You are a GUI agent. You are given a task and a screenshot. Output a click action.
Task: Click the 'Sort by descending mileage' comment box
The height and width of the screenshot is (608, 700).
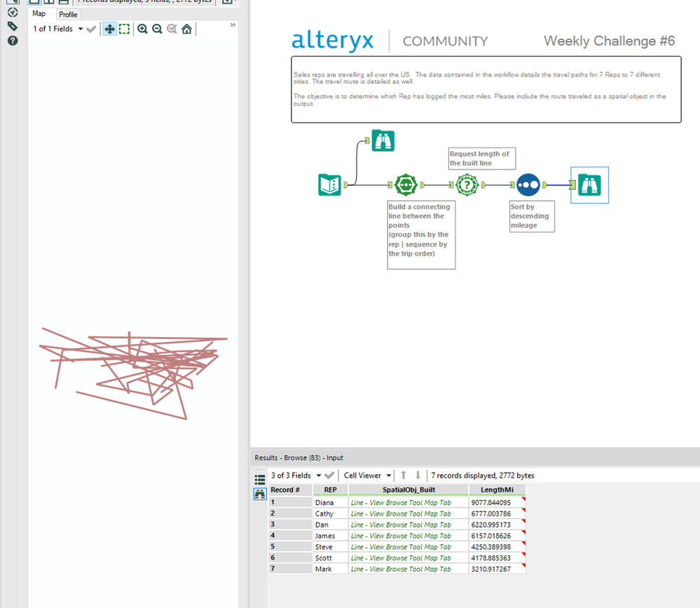[532, 216]
